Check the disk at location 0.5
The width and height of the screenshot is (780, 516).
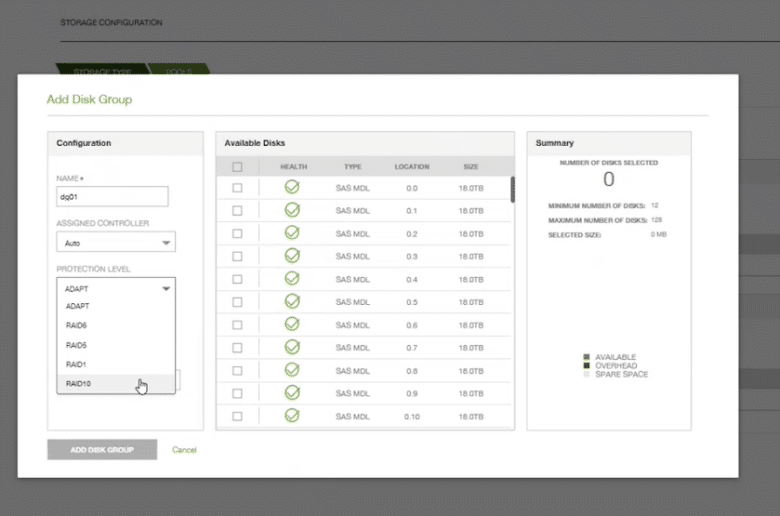coord(237,302)
